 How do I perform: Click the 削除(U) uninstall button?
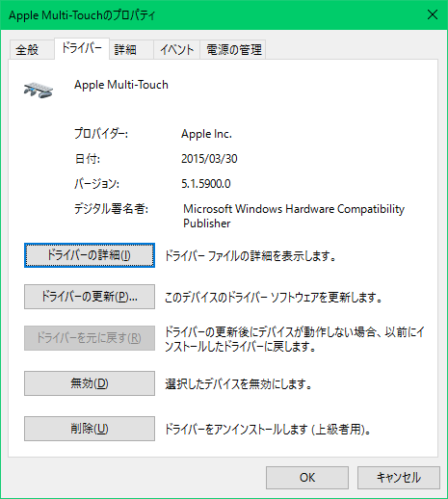[90, 429]
